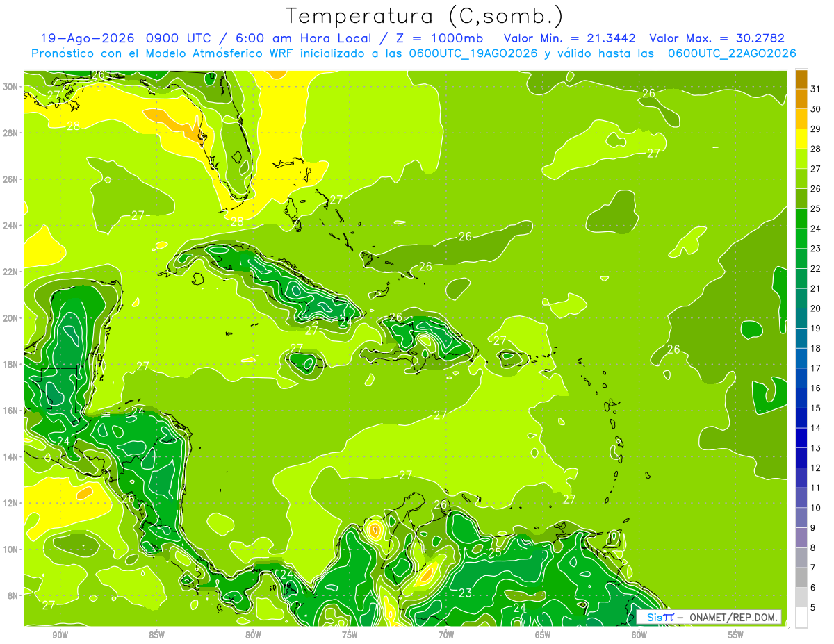Select the dark blue legend swatch between 13 and 14
This screenshot has height=644, width=834.
[801, 438]
